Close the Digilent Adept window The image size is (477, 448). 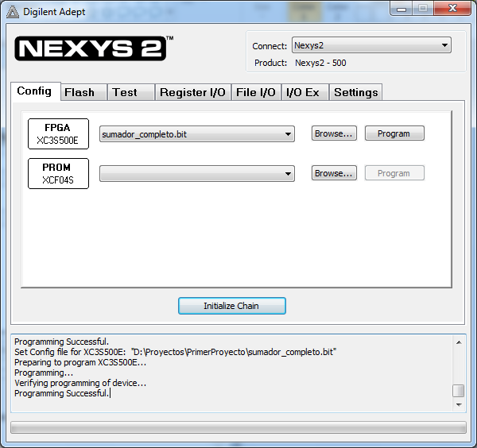(452, 8)
